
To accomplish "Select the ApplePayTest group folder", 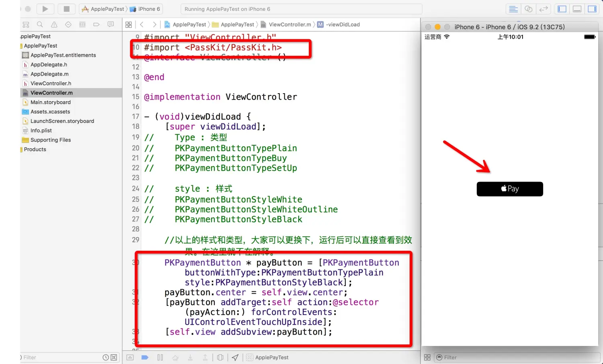I will coord(40,46).
